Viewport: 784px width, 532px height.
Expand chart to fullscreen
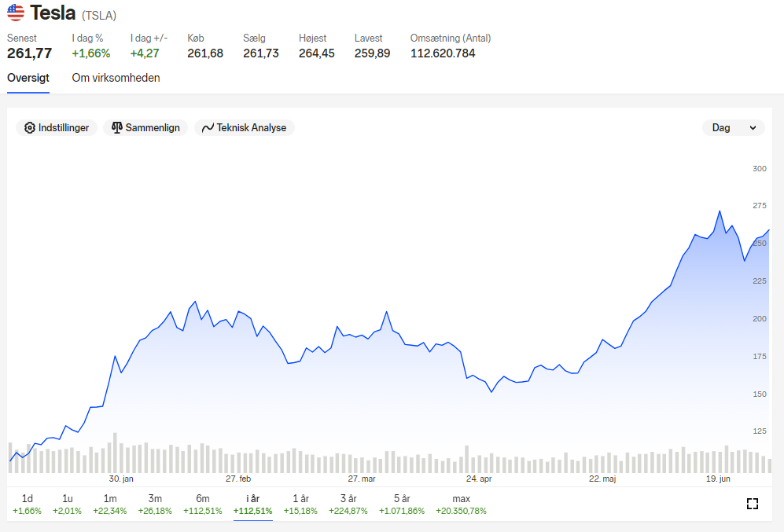click(x=752, y=504)
